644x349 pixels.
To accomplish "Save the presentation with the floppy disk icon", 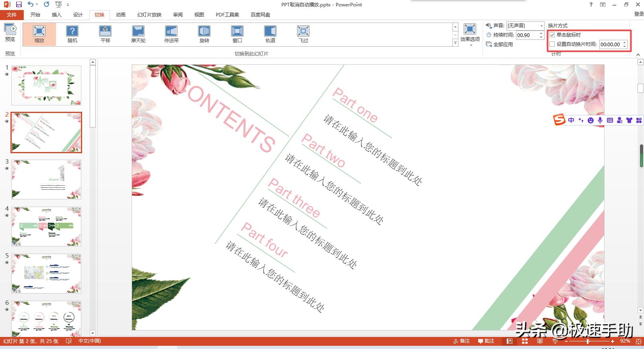I will [19, 4].
